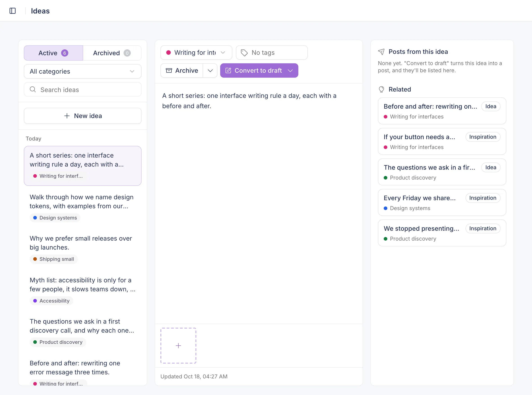
Task: Select the short series interface writing idea
Action: pos(83,166)
